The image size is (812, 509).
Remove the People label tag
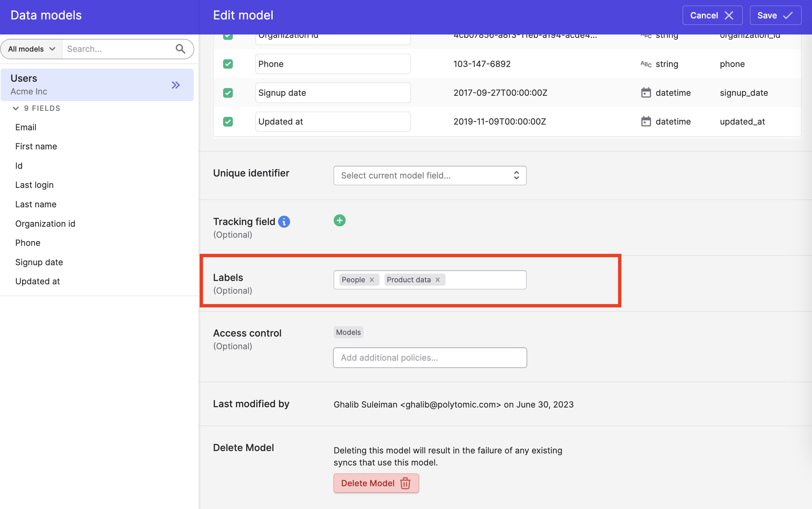click(371, 280)
